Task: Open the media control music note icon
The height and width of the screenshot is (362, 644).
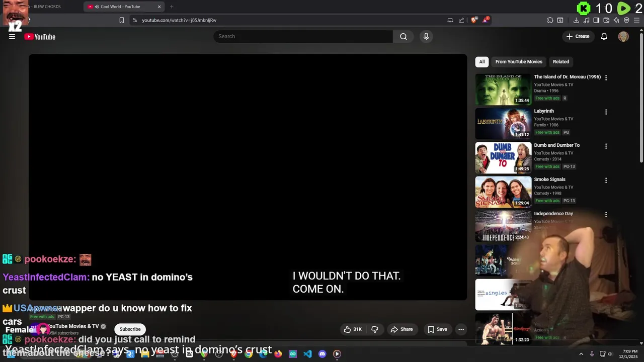Action: pos(586,20)
